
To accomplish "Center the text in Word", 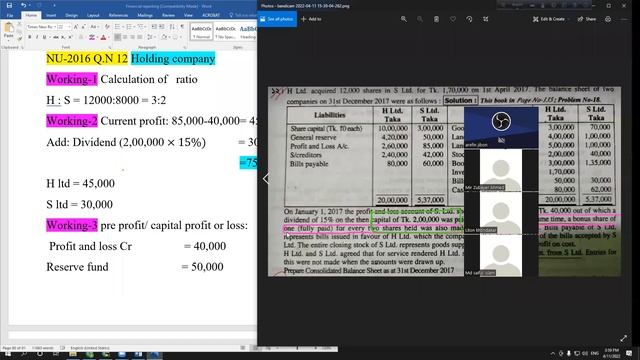I will coord(125,37).
